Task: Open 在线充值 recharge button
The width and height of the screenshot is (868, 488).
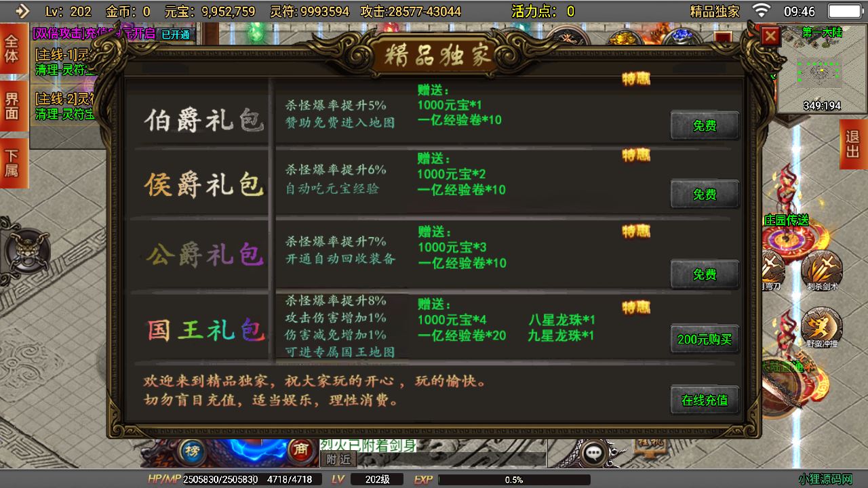Action: tap(705, 400)
